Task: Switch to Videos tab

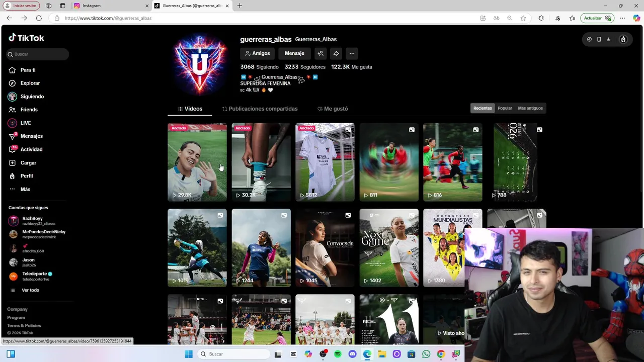Action: [190, 109]
